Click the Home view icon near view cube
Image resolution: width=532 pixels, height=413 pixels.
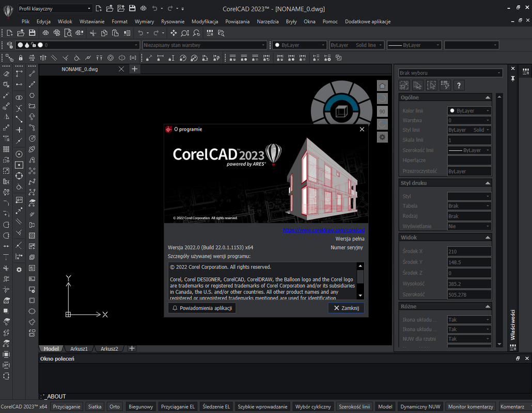point(382,86)
